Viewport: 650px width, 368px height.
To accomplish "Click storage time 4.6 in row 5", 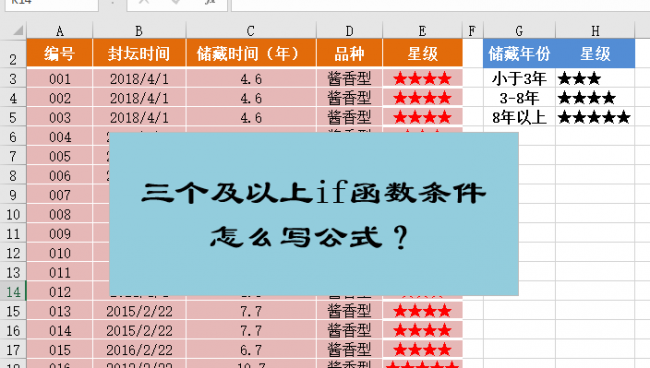I will pyautogui.click(x=251, y=118).
